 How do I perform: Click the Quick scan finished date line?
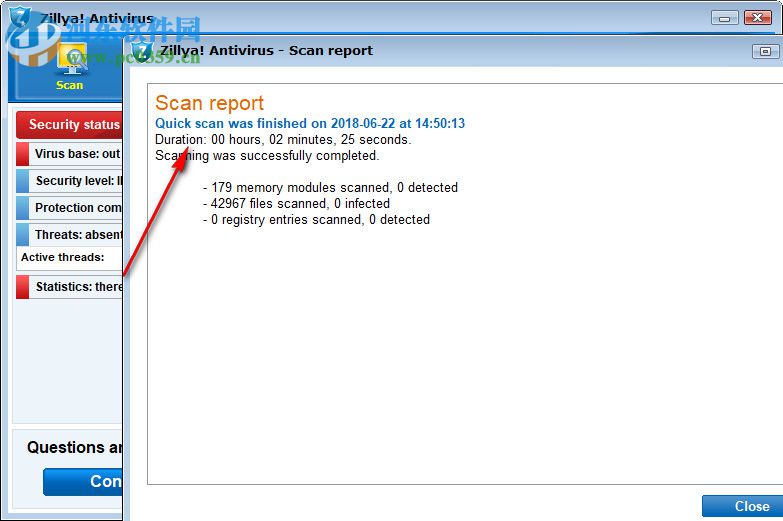pyautogui.click(x=310, y=123)
